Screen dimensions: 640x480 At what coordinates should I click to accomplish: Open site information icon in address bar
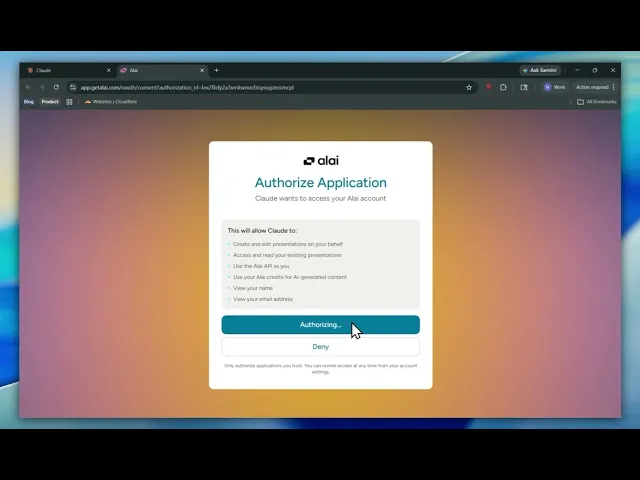click(x=73, y=87)
